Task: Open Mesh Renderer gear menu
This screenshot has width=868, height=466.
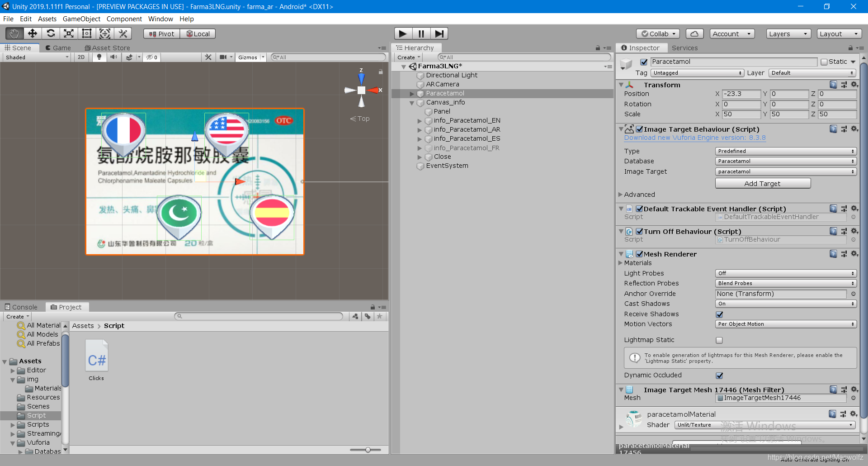Action: (x=854, y=254)
